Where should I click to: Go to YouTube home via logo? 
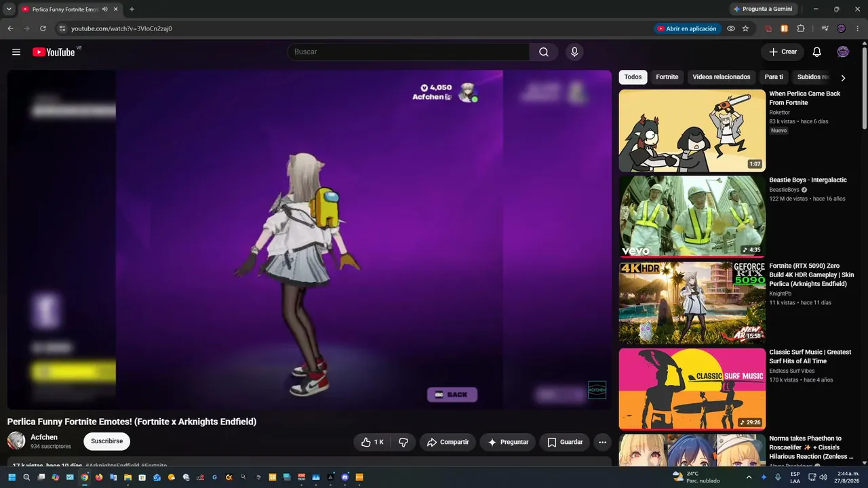tap(54, 52)
